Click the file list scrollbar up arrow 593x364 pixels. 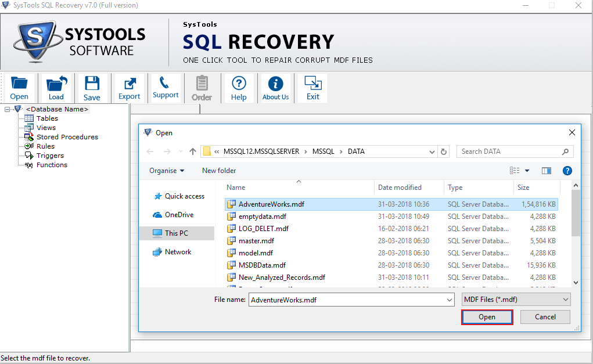(x=576, y=185)
